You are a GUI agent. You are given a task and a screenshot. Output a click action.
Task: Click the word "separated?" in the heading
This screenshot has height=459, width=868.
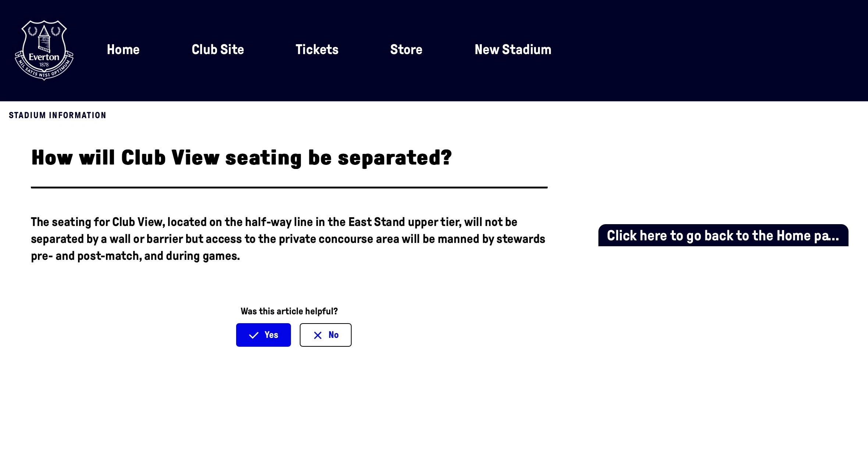395,158
